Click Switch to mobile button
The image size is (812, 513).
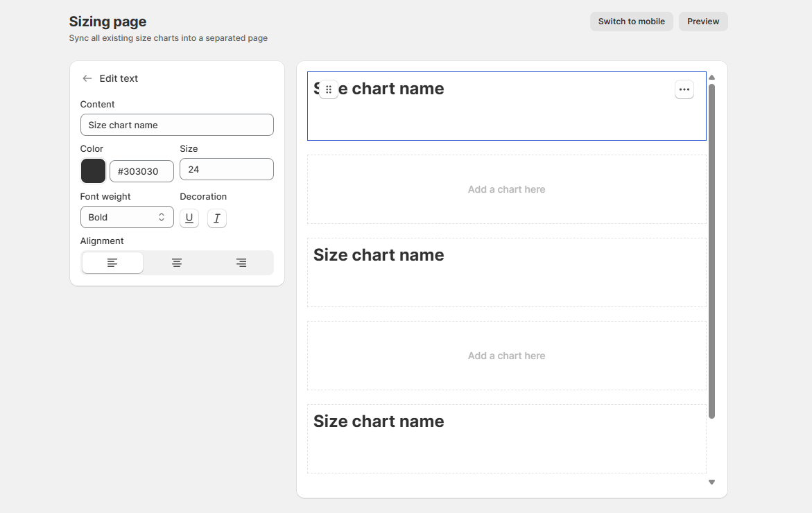(631, 21)
